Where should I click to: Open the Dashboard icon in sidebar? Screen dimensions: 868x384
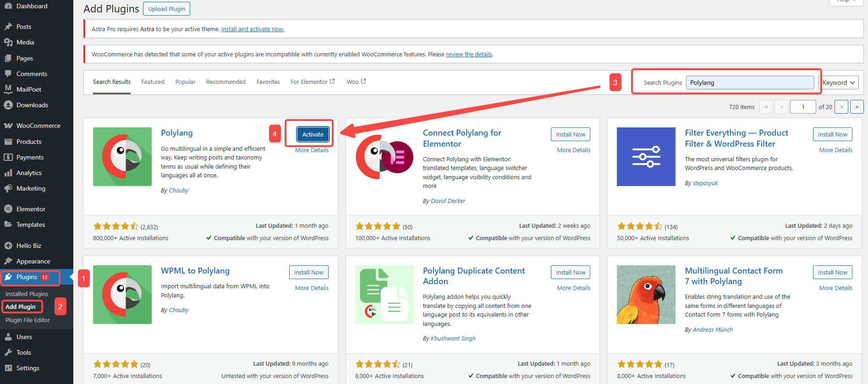pyautogui.click(x=8, y=6)
